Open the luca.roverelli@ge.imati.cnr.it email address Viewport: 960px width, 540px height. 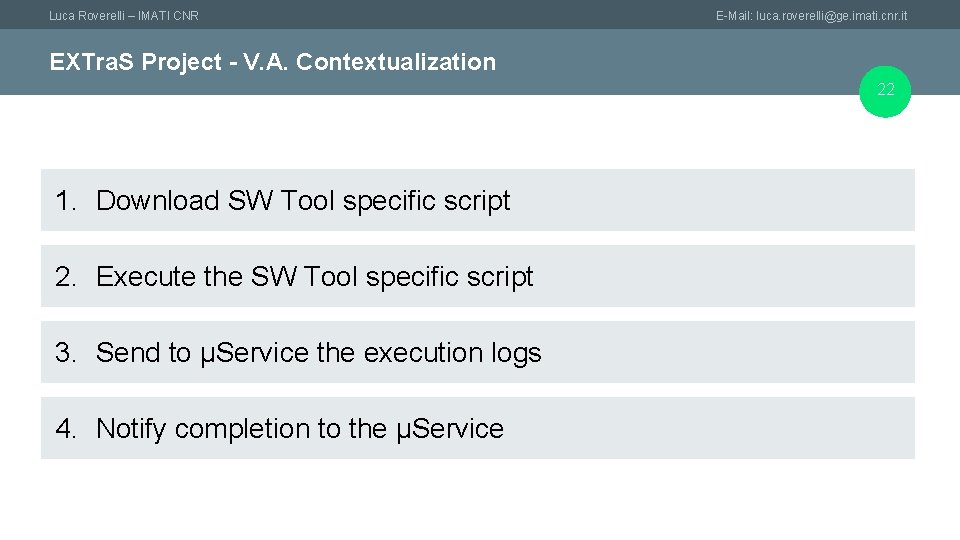pos(832,15)
